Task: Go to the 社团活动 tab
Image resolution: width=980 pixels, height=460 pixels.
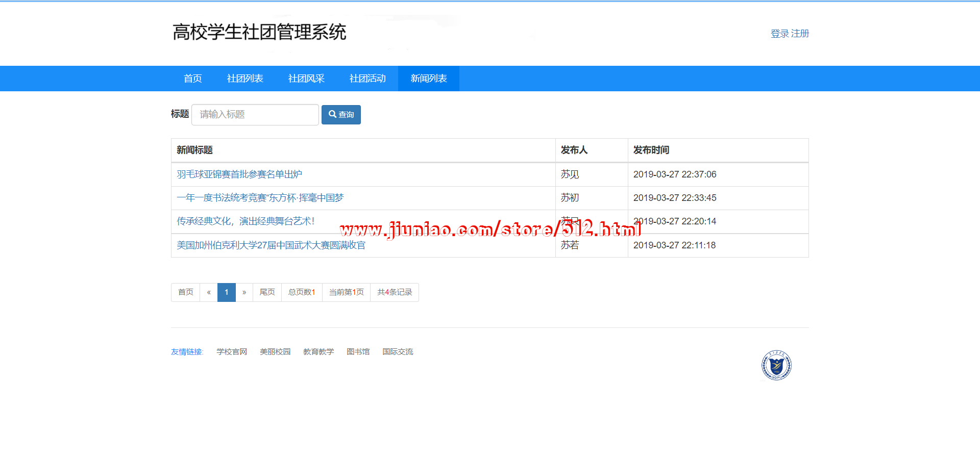Action: (x=367, y=79)
